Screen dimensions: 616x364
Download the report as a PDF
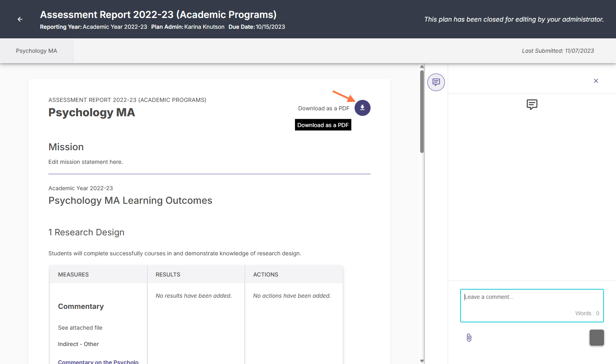coord(362,108)
